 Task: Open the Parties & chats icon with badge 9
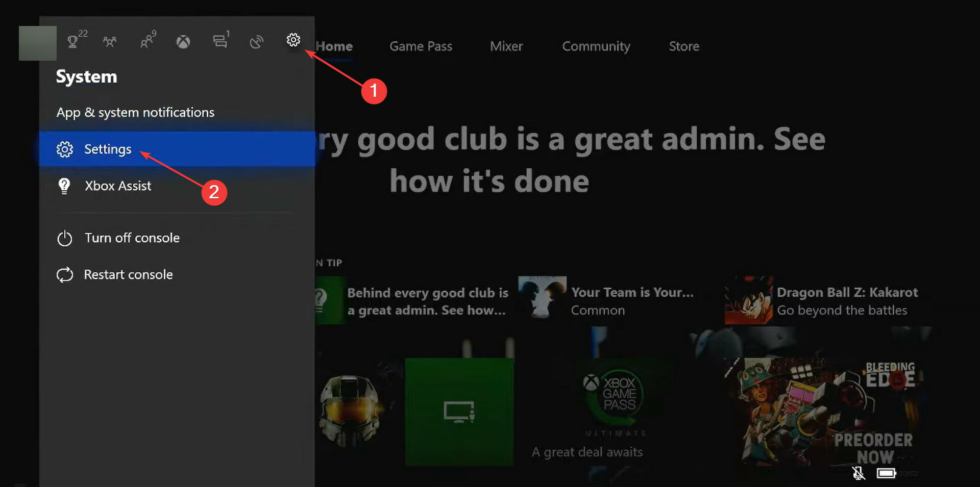[x=146, y=41]
